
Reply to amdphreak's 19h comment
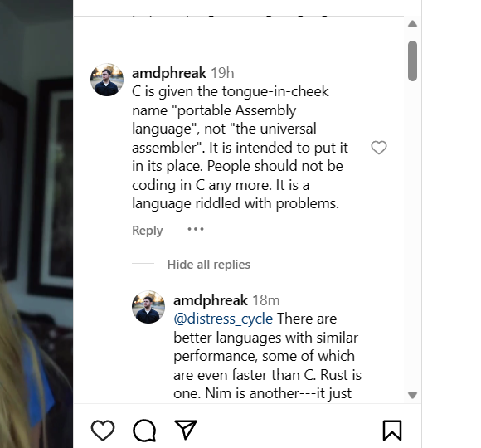click(148, 231)
